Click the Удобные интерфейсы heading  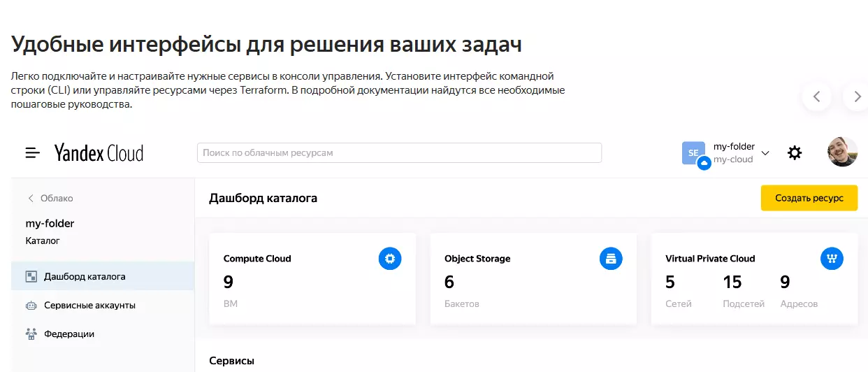click(x=266, y=45)
